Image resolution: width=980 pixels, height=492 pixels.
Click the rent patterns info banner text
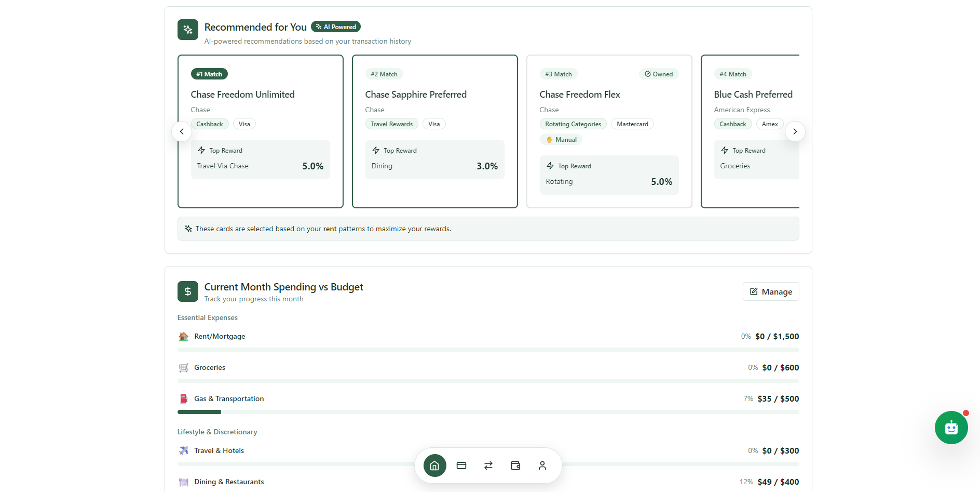(x=323, y=229)
